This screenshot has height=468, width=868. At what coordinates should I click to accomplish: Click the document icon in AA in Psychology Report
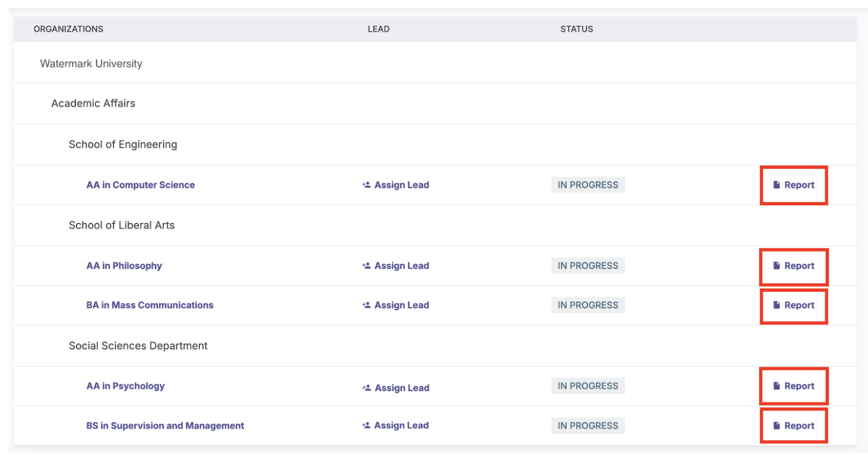pyautogui.click(x=777, y=386)
